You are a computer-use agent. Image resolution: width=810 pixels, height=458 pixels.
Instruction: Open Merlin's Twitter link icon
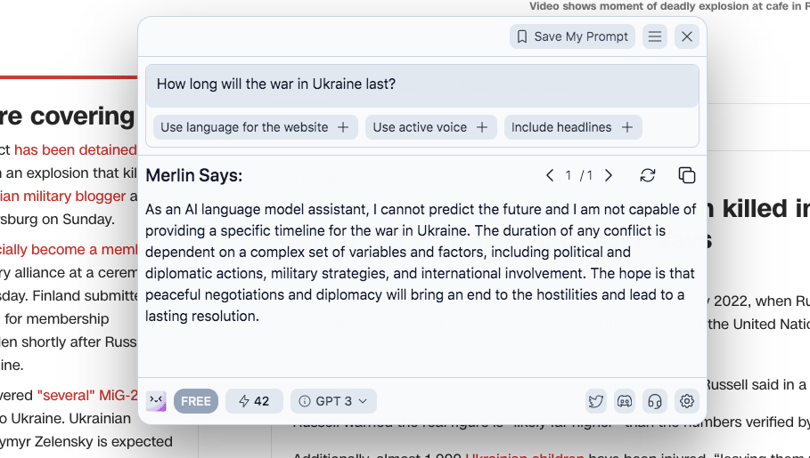pyautogui.click(x=596, y=401)
